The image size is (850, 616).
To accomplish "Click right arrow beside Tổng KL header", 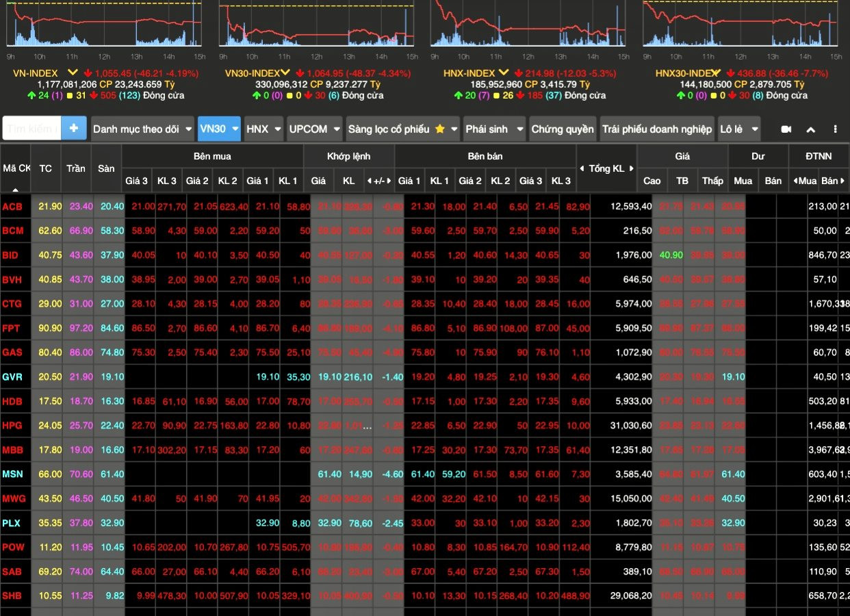I will point(632,168).
